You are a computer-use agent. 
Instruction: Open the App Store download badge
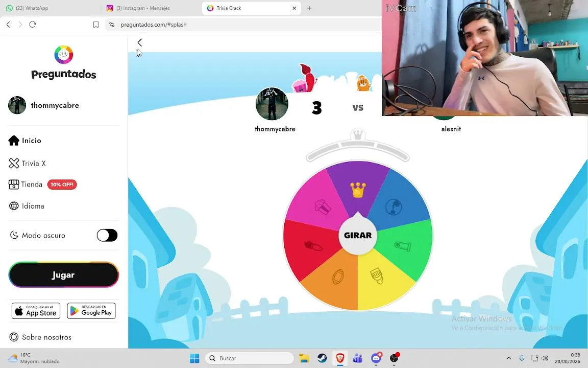(36, 311)
